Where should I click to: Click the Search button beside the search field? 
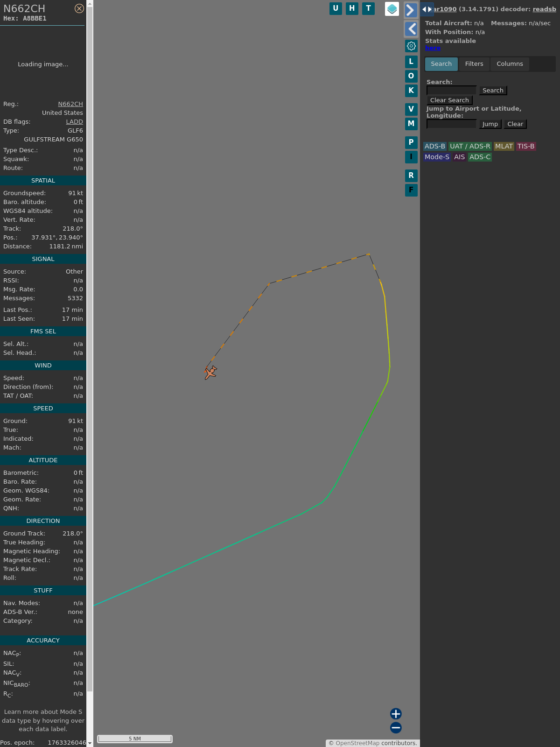pos(493,91)
